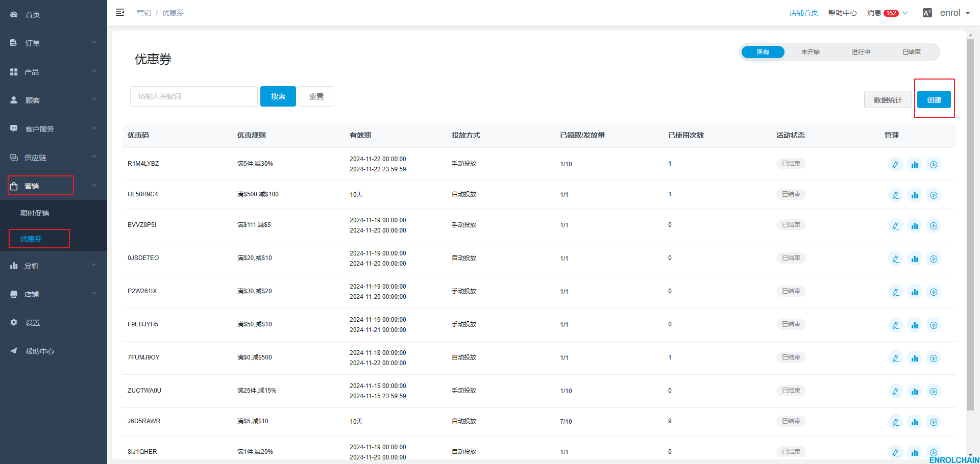The height and width of the screenshot is (464, 980).
Task: Click the language translate icon beside enrol
Action: (927, 13)
